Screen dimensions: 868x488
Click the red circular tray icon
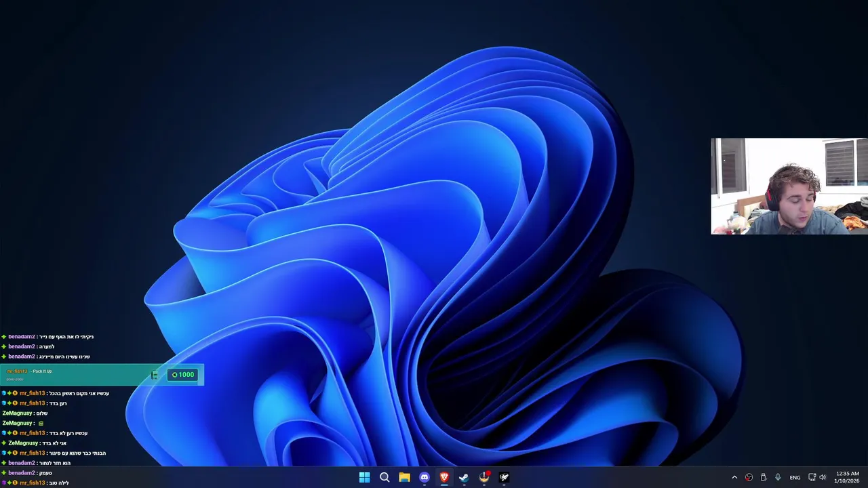click(x=749, y=477)
